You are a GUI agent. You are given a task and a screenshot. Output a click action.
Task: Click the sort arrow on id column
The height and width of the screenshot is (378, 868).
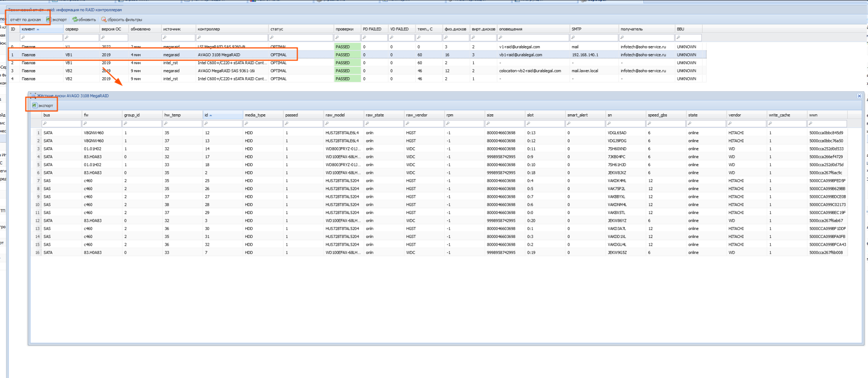point(211,116)
